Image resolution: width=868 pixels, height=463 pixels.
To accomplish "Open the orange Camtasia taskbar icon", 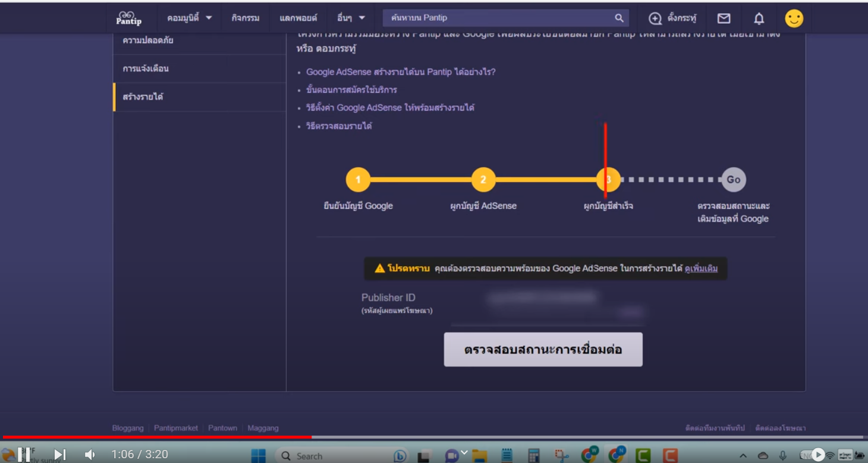I will tap(670, 456).
